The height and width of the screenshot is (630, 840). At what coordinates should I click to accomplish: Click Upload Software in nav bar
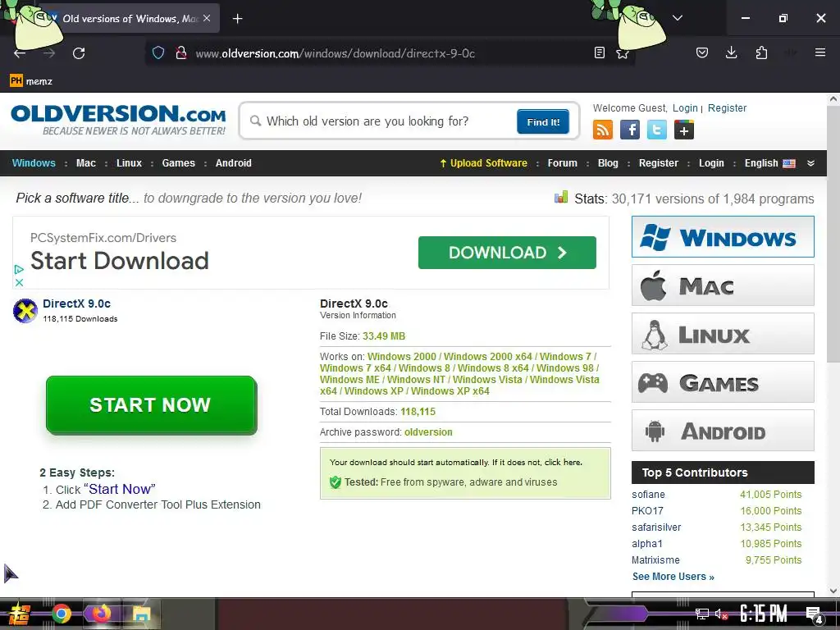(x=483, y=163)
